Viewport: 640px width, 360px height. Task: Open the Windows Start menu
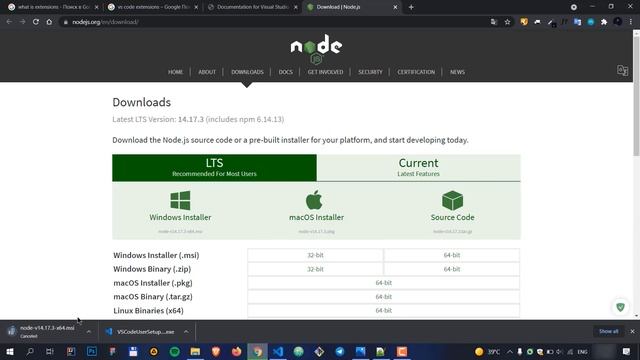tap(10, 351)
